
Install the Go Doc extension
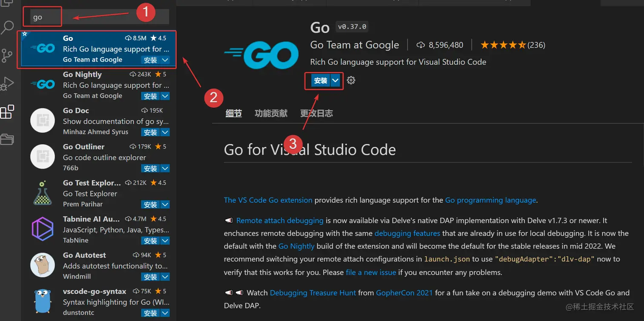click(x=150, y=132)
